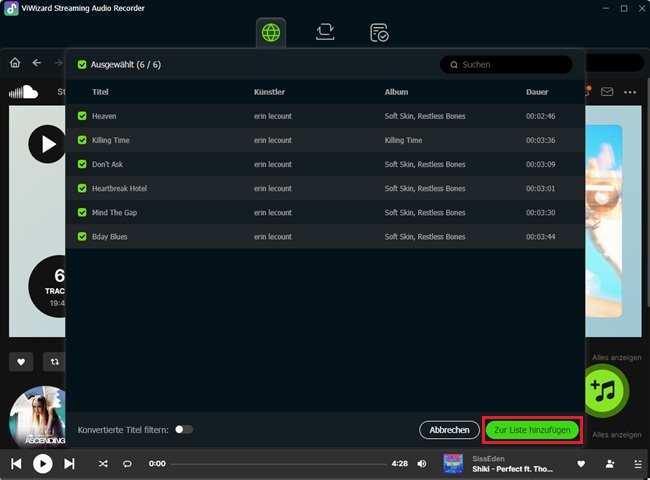The width and height of the screenshot is (650, 480).
Task: Uncheck the Heartbreak Hotel track checkbox
Action: pos(82,188)
